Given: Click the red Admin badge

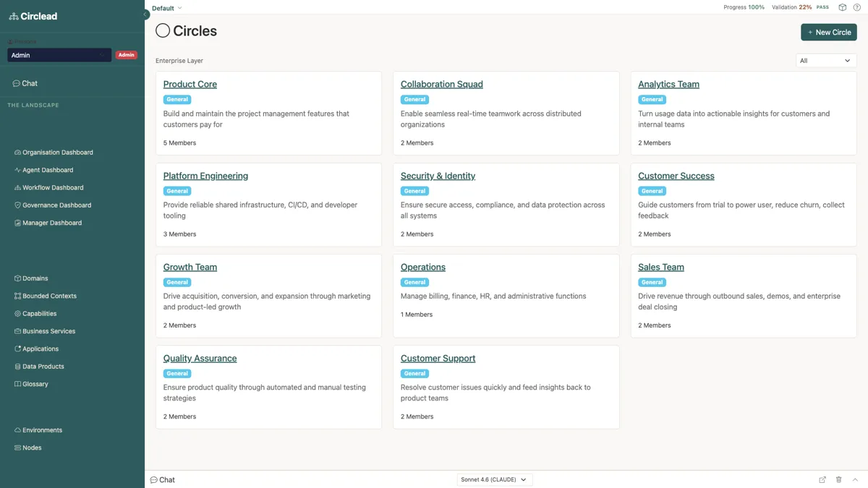Looking at the screenshot, I should coord(127,55).
